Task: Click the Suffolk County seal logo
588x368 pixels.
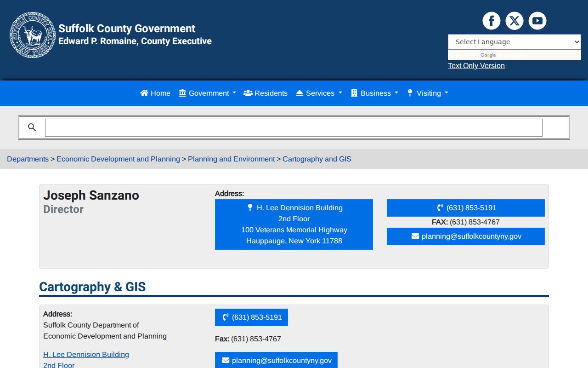Action: click(x=33, y=35)
